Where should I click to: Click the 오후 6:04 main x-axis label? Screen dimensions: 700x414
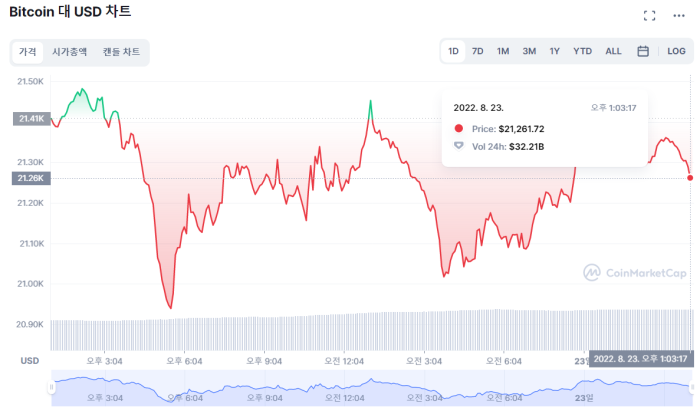coord(184,361)
